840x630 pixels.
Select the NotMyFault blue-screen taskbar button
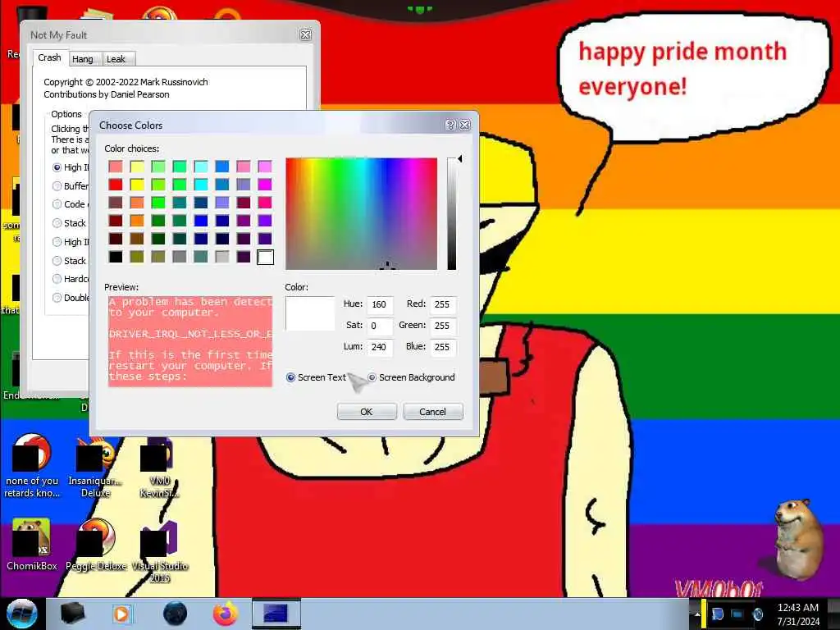[x=276, y=614]
